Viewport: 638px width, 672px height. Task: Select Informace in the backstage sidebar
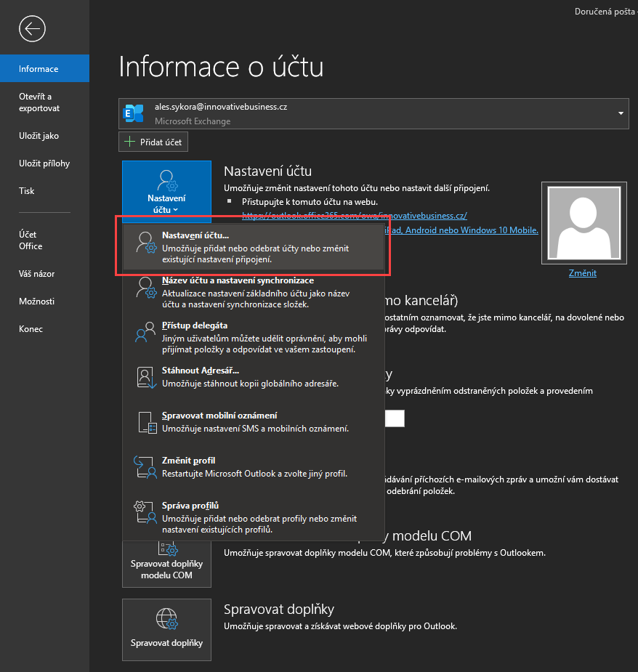[44, 68]
